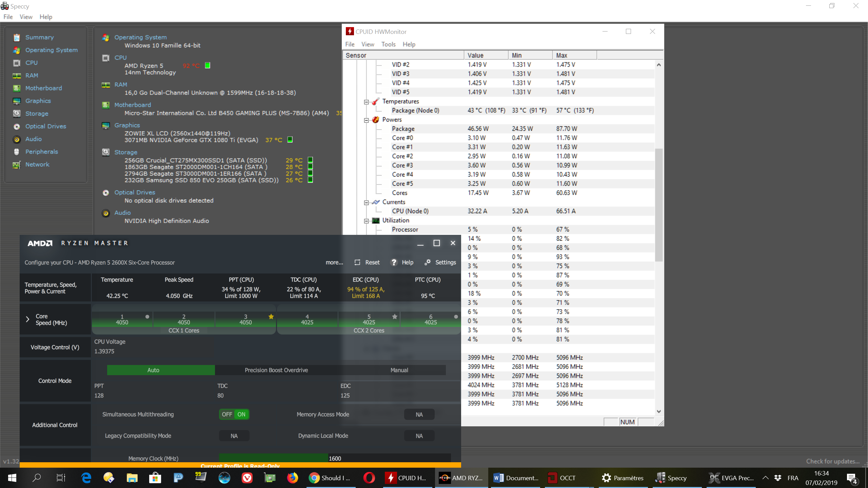Show hidden system tray icons
868x488 pixels.
pyautogui.click(x=765, y=478)
